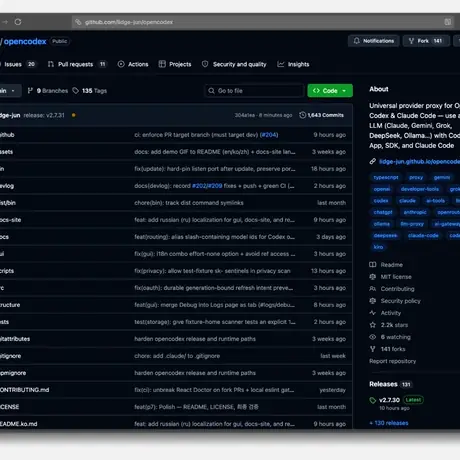460x460 pixels.
Task: Select the gemini topic tag
Action: tap(442, 178)
